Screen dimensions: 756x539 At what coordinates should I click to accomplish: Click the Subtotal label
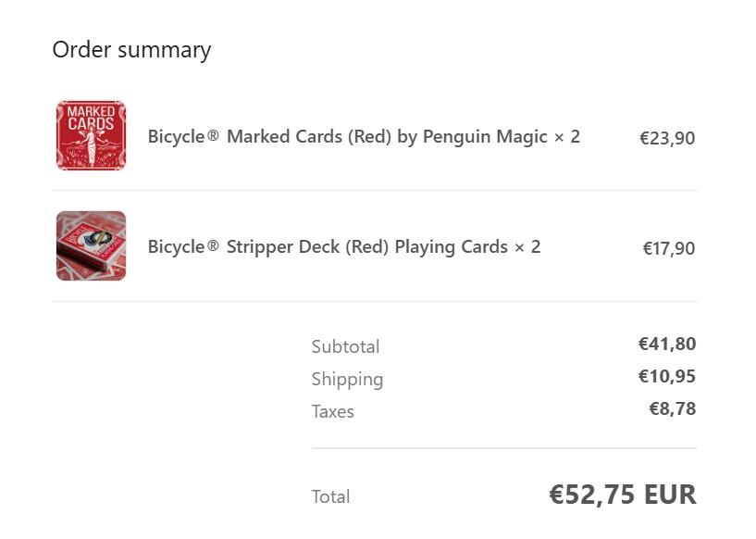click(346, 346)
